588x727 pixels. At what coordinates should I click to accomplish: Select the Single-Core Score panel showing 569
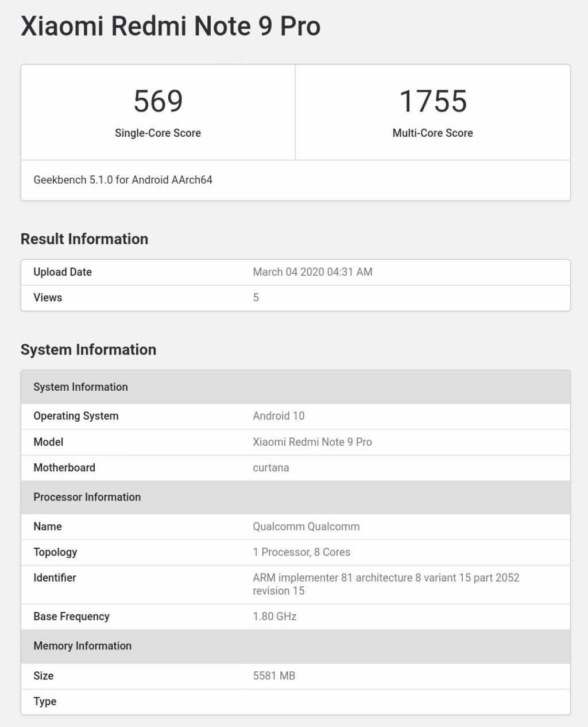point(158,112)
